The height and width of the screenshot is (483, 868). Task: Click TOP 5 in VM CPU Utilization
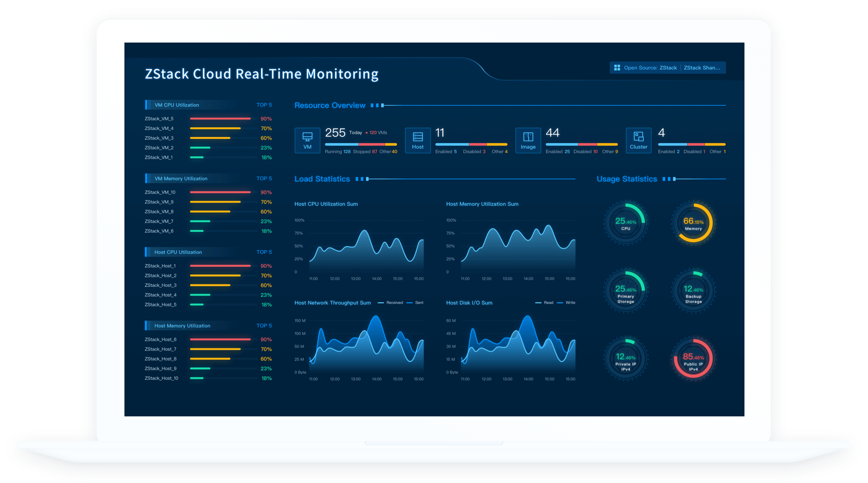point(264,105)
